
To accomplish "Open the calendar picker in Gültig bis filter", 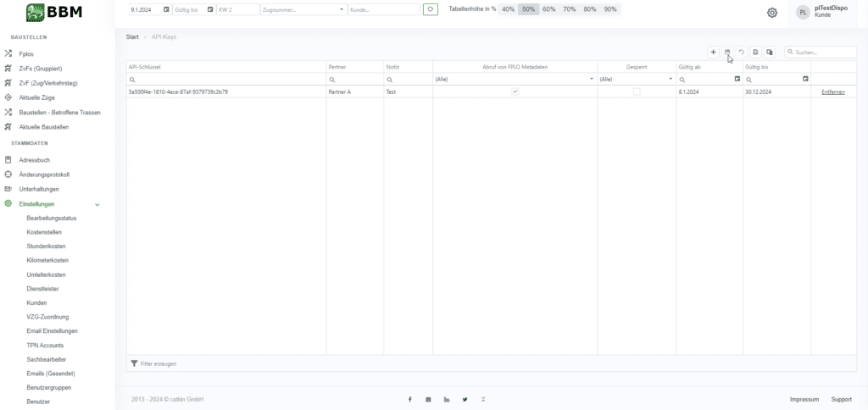I will [x=805, y=79].
